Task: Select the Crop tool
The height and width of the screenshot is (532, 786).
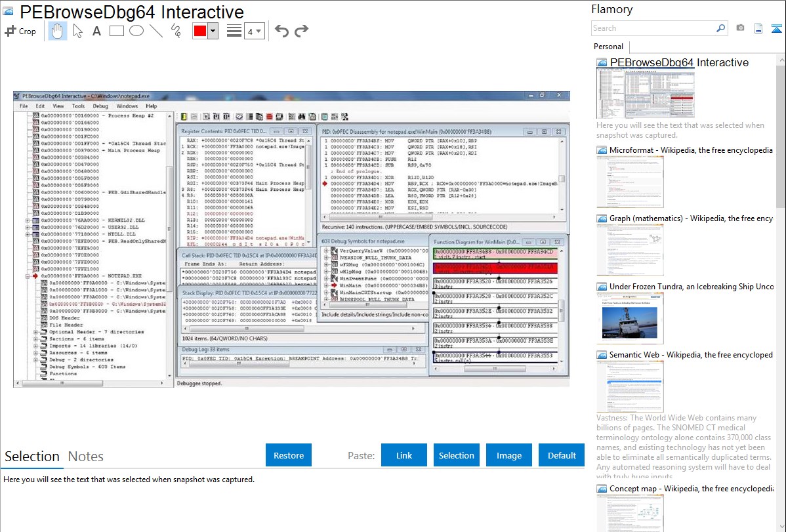Action: 20,31
